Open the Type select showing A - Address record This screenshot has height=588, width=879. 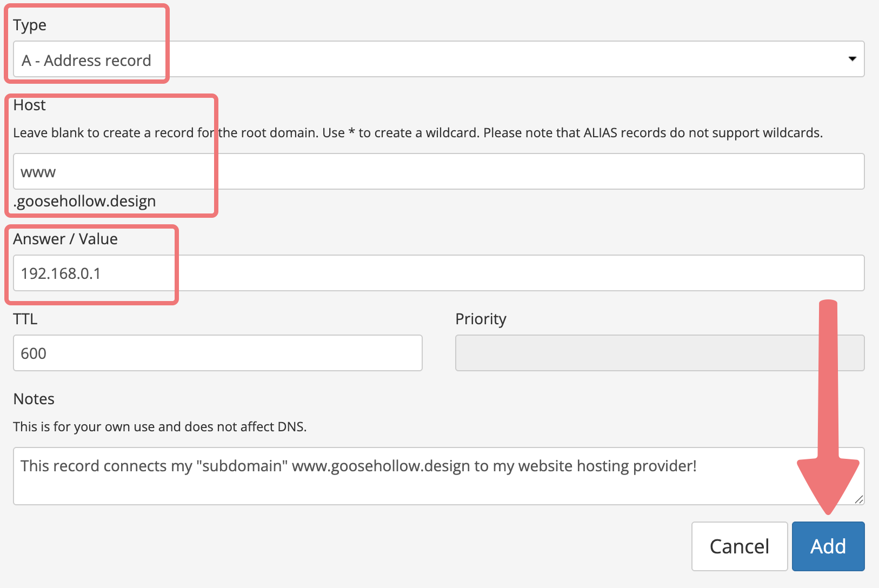(438, 59)
